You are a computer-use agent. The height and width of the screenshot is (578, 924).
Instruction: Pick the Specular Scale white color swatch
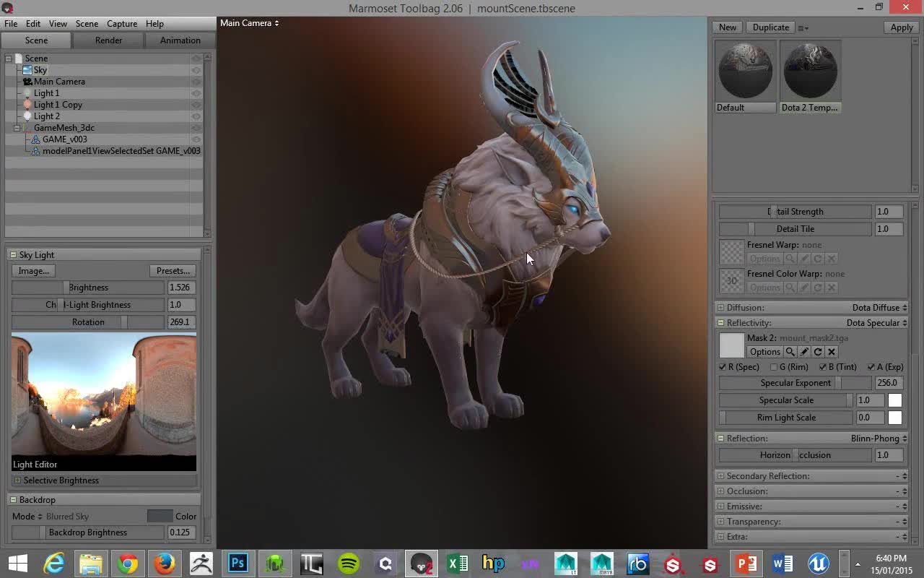click(x=895, y=400)
